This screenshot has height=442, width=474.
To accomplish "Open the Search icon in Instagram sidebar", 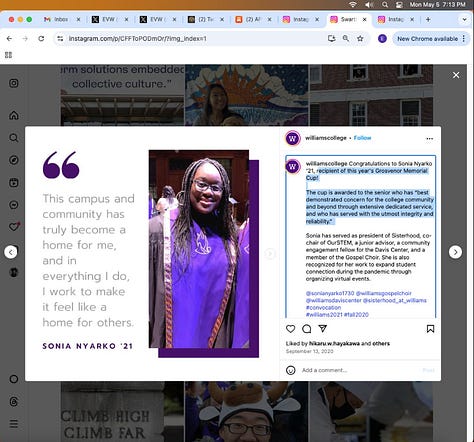I will tap(14, 138).
